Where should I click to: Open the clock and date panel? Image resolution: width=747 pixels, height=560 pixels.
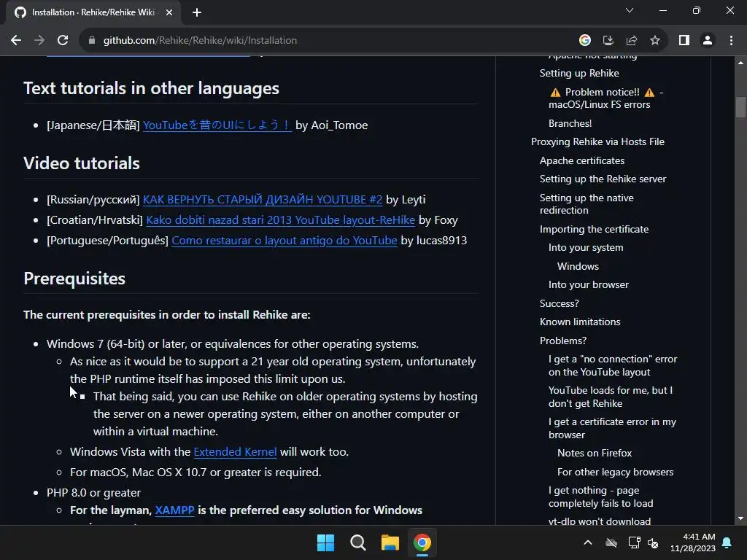(x=693, y=542)
